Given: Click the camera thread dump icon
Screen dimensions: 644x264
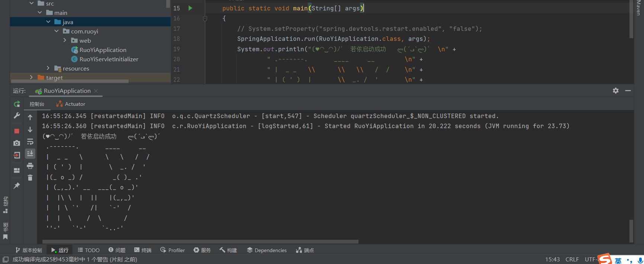Looking at the screenshot, I should [x=17, y=143].
